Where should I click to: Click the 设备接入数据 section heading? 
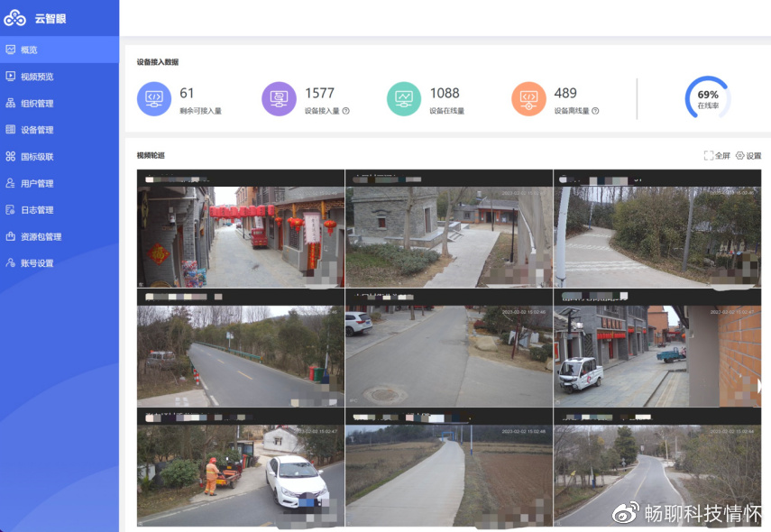click(158, 62)
